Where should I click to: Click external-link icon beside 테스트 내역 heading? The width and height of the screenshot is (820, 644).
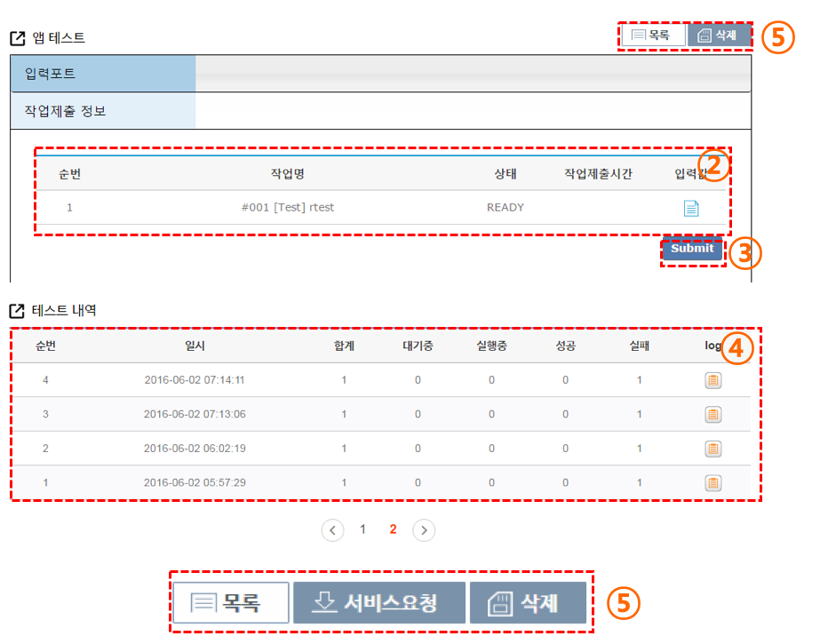(17, 311)
